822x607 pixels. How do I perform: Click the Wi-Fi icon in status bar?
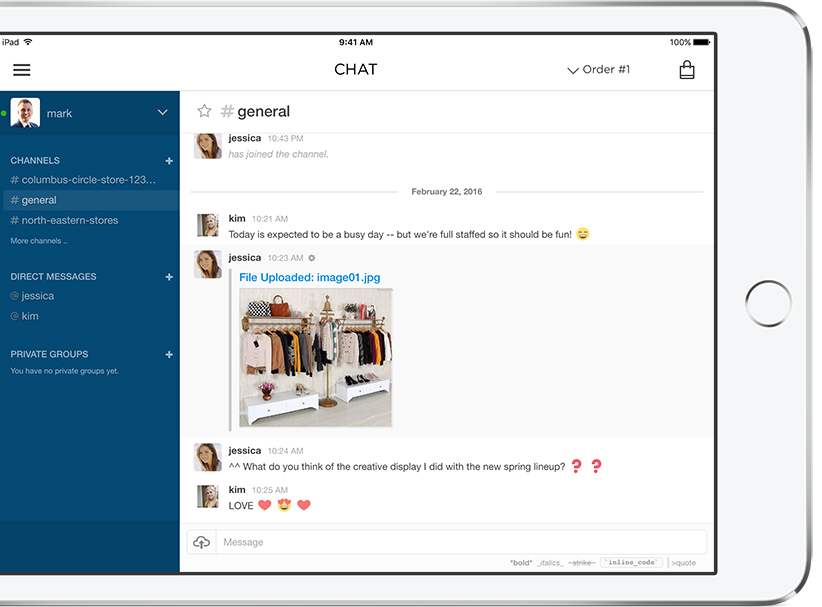(28, 41)
